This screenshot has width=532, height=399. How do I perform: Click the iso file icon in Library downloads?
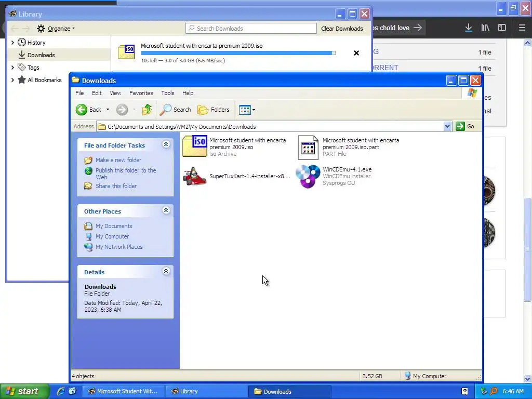[126, 51]
